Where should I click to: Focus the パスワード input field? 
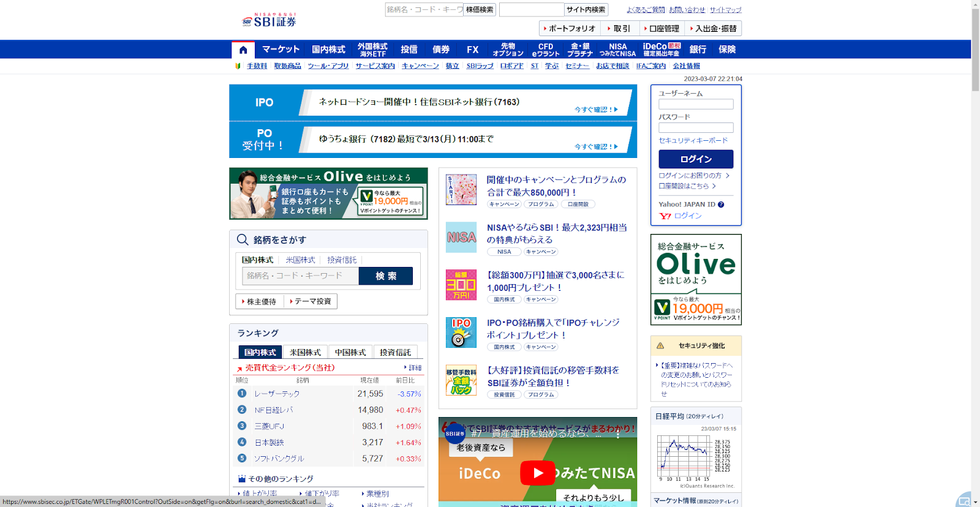click(696, 128)
